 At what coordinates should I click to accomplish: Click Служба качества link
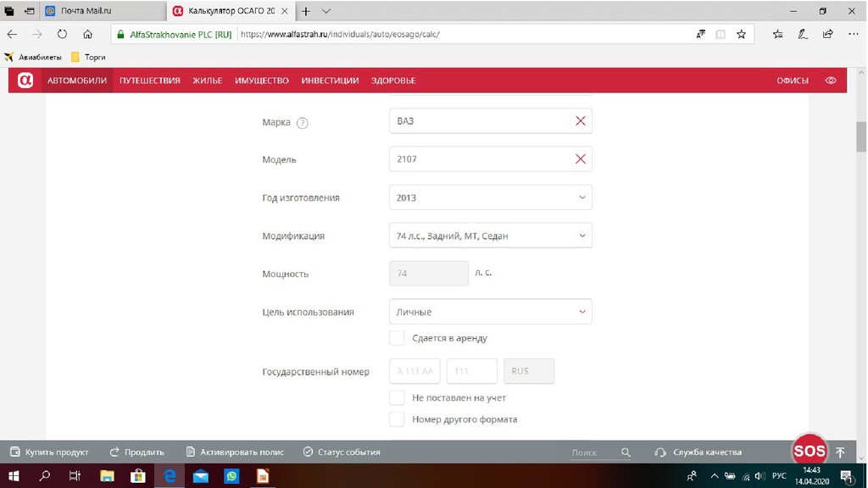tap(698, 452)
